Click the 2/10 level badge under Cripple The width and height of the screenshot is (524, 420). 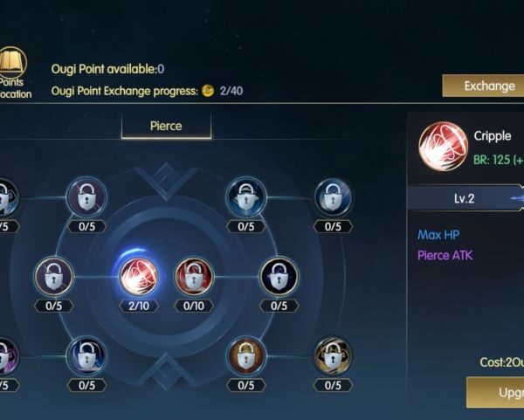click(x=139, y=306)
